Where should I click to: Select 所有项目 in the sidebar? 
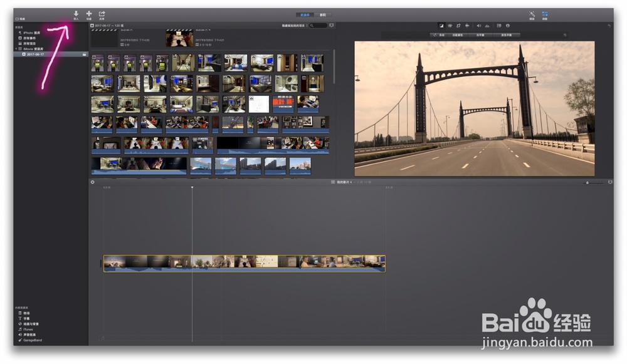tap(29, 44)
